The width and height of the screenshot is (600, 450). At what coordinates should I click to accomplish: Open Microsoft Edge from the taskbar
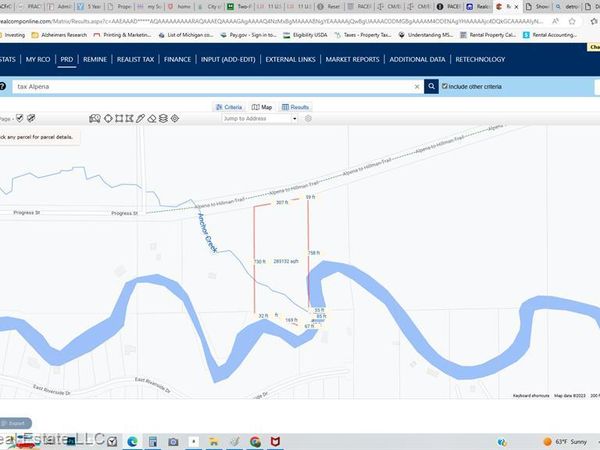[x=132, y=441]
